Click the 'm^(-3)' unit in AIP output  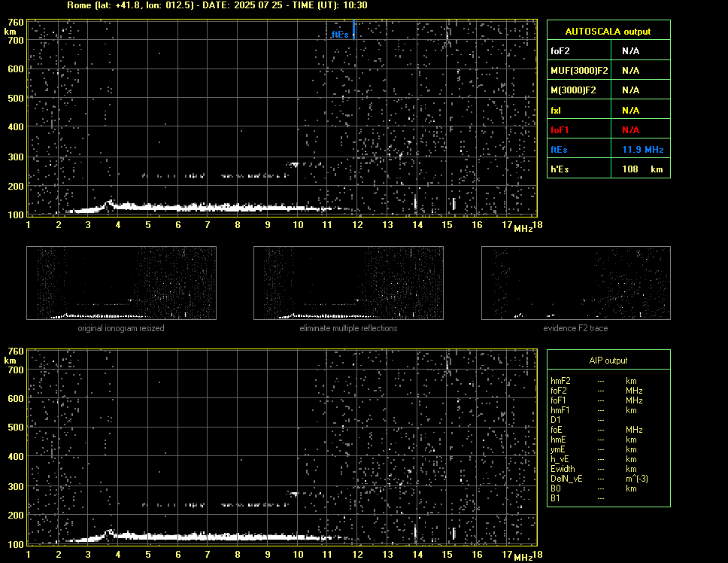pyautogui.click(x=637, y=479)
